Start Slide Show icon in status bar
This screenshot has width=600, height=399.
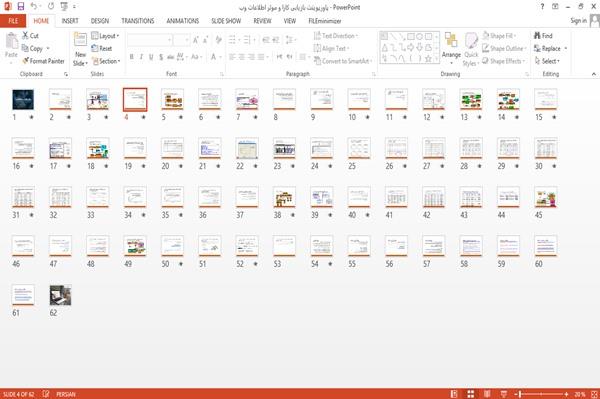coord(504,394)
